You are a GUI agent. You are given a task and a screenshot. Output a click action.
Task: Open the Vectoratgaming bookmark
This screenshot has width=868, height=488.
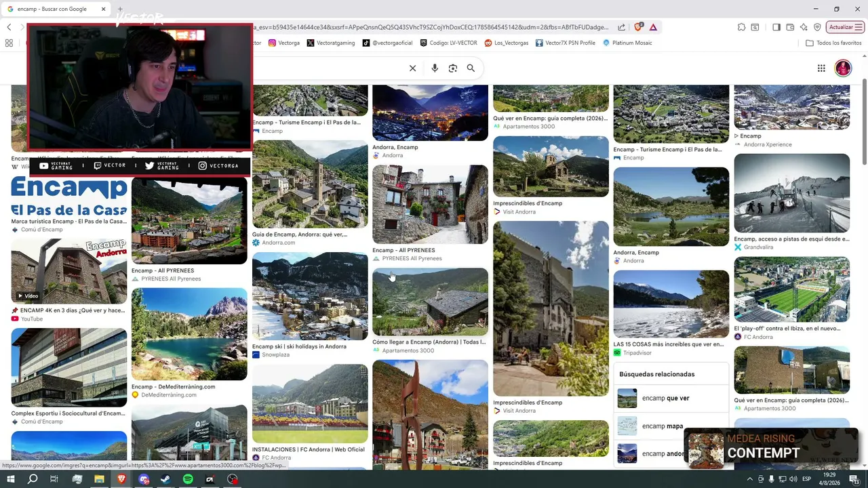pos(331,43)
